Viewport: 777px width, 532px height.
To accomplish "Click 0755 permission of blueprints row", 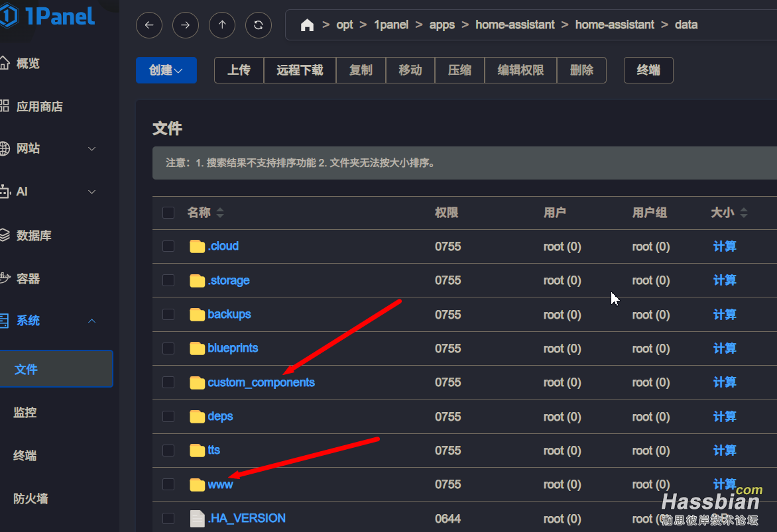I will [x=448, y=348].
